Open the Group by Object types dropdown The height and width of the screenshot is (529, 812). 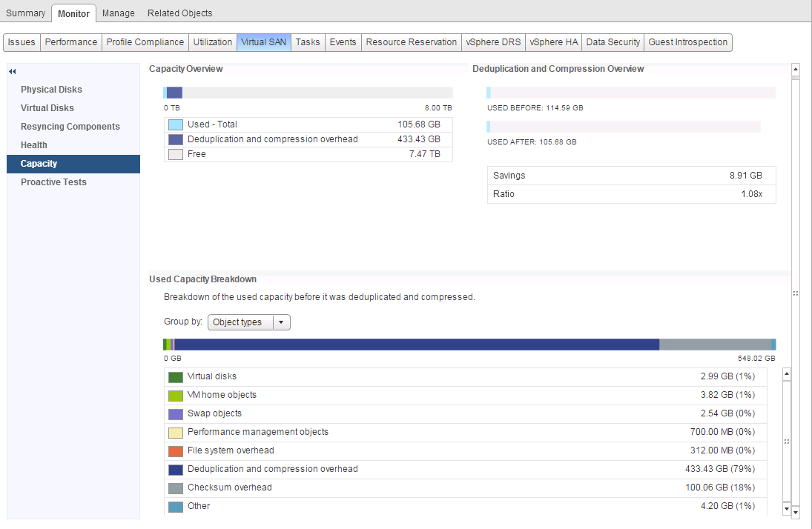(x=248, y=322)
